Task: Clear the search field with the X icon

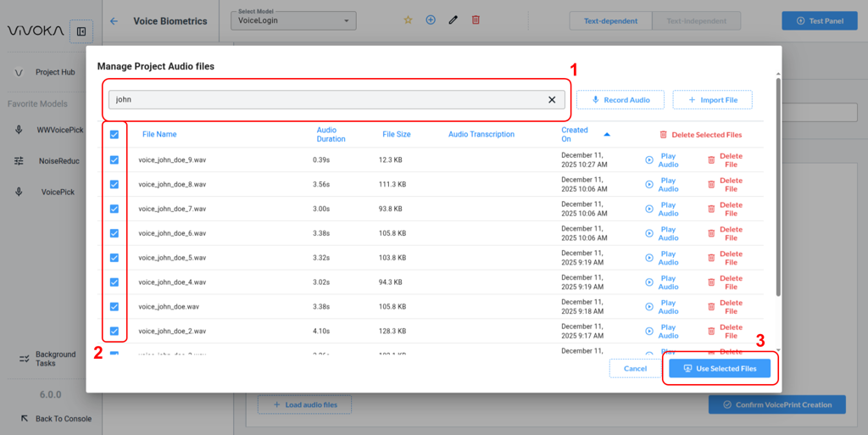Action: [x=552, y=100]
